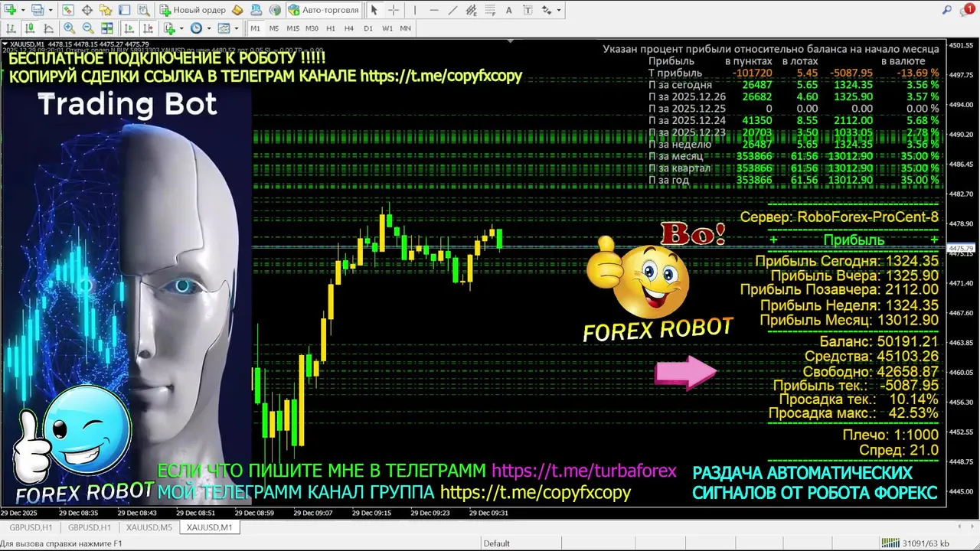This screenshot has height=551, width=980.
Task: Expand the indicators dropdown arrow
Action: click(x=181, y=28)
